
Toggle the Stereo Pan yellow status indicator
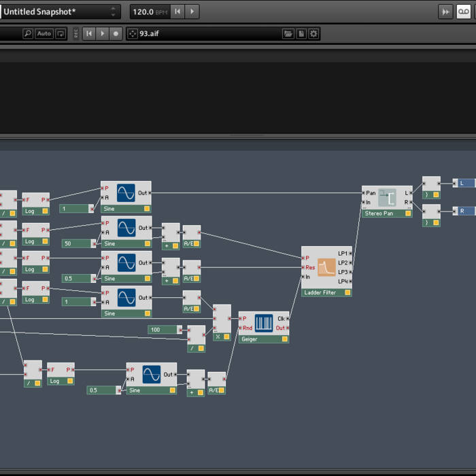point(408,214)
